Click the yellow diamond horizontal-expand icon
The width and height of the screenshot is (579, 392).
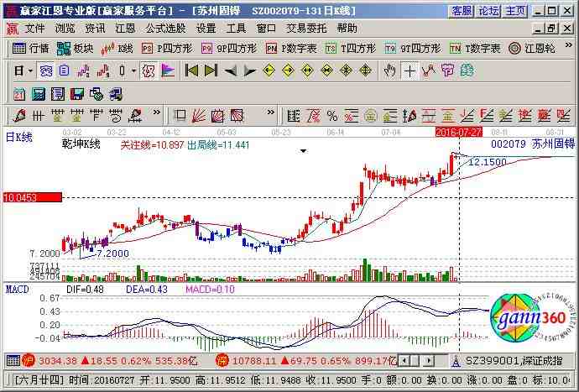click(308, 71)
